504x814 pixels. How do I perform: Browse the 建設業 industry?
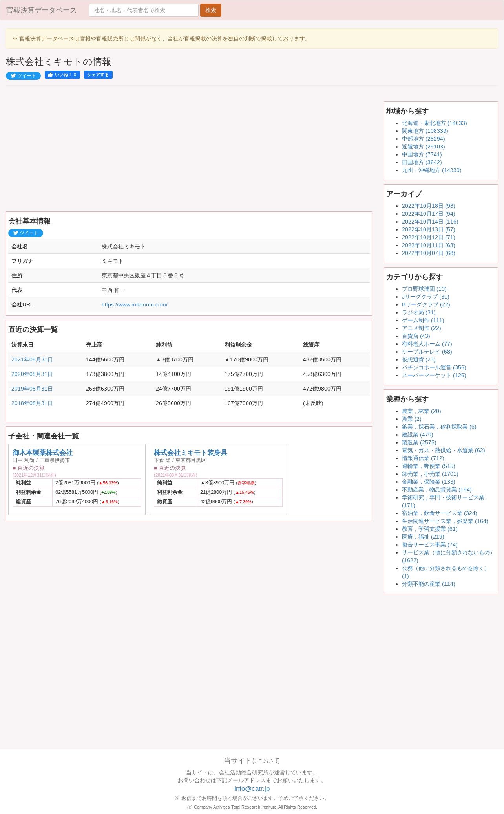coord(417,434)
